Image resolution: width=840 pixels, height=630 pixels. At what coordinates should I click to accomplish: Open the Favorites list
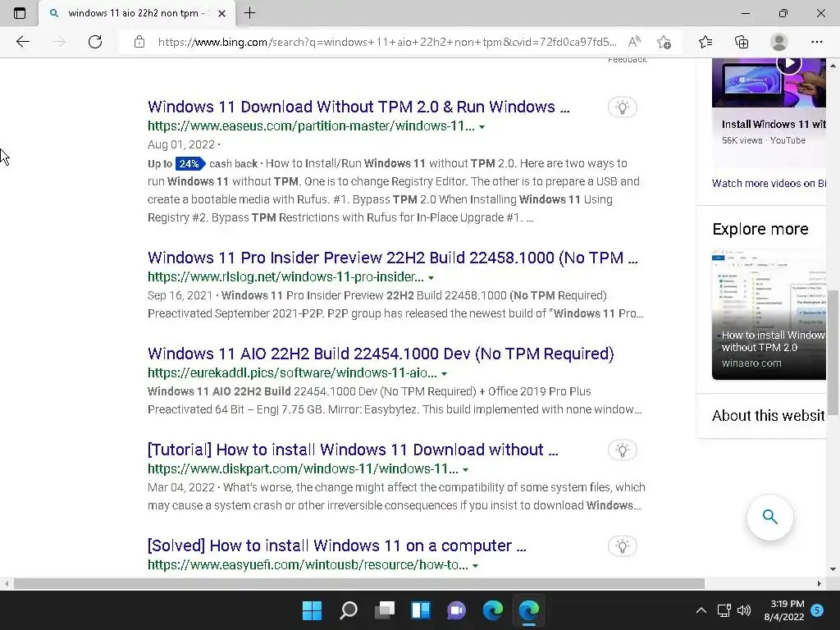coord(705,42)
